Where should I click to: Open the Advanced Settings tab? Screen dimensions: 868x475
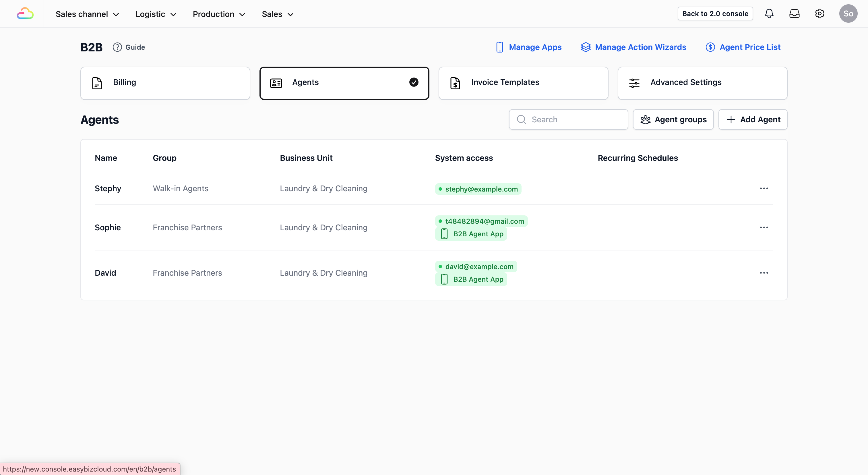pos(702,83)
